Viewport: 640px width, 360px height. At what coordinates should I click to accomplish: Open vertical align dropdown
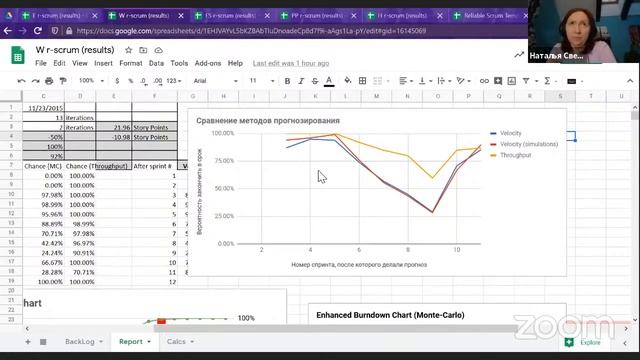click(x=425, y=81)
